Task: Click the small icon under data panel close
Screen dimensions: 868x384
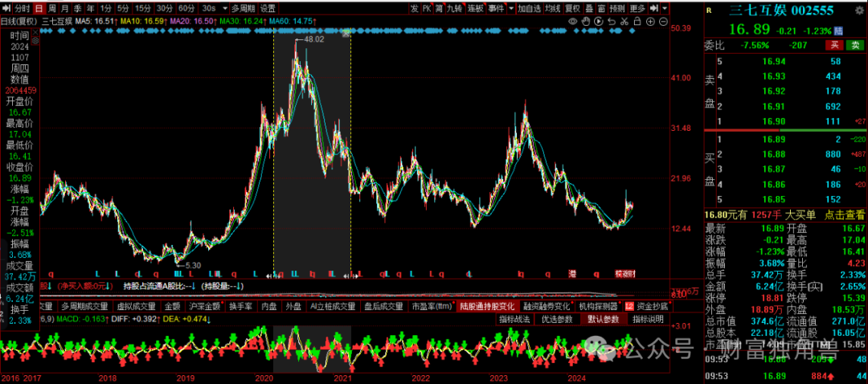Action: pos(35,40)
